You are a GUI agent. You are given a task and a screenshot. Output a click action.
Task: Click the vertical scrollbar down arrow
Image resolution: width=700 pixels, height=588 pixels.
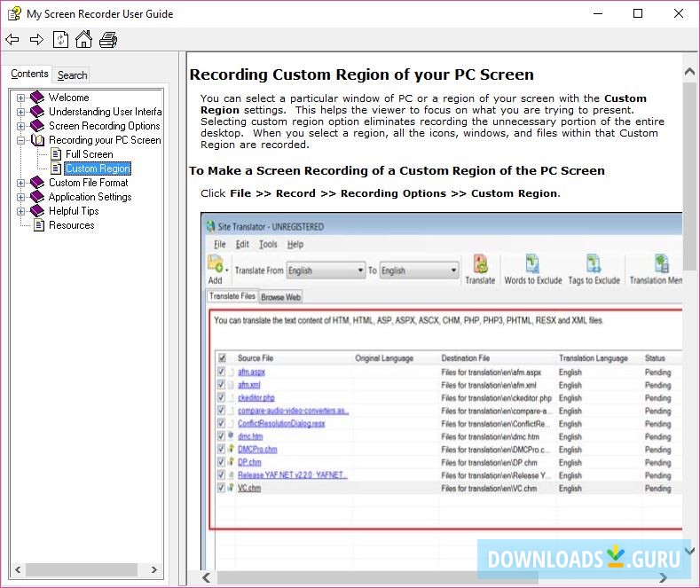(690, 551)
